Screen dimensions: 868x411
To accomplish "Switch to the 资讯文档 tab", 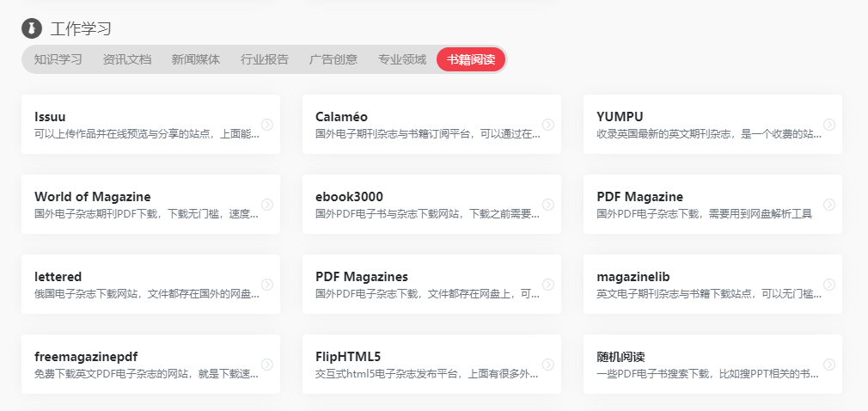I will 127,59.
